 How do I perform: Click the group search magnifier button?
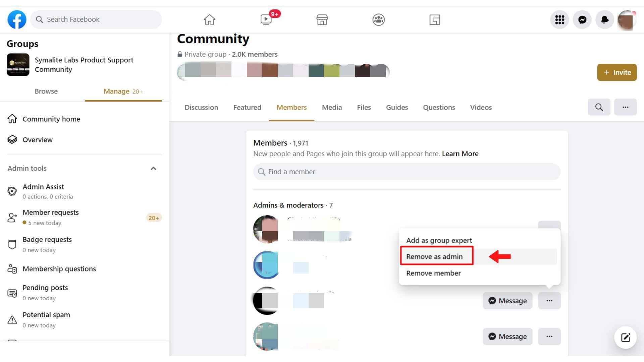coord(599,107)
